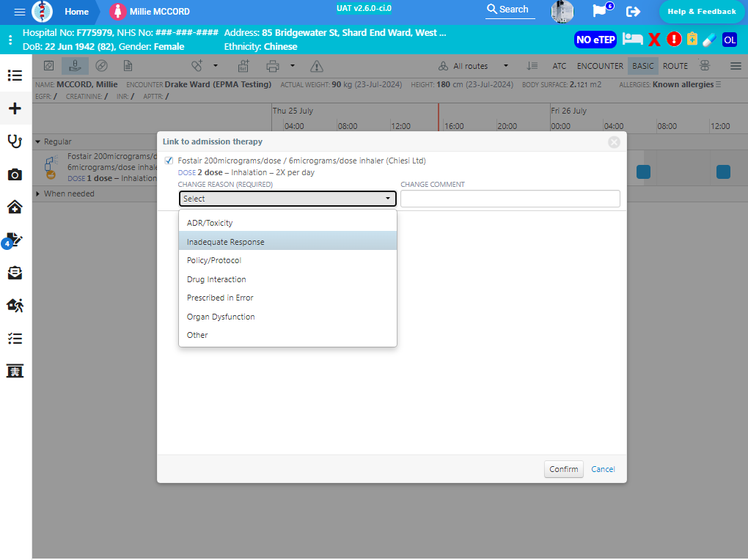
Task: Open Millie MCCORD patient breadcrumb
Action: (x=150, y=12)
